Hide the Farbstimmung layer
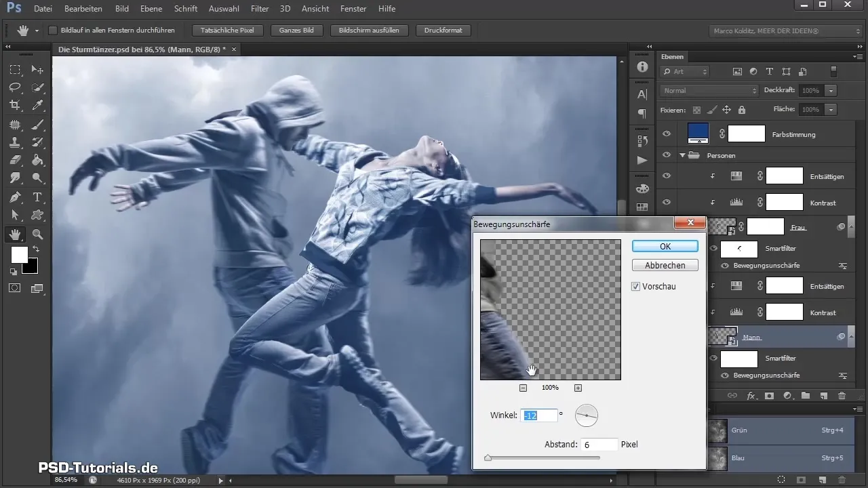This screenshot has height=488, width=868. 667,134
